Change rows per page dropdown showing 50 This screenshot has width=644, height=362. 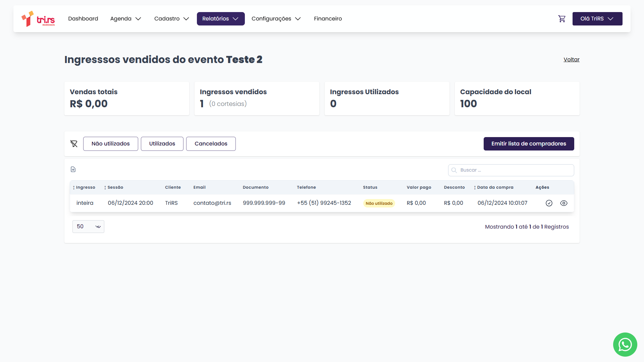88,227
